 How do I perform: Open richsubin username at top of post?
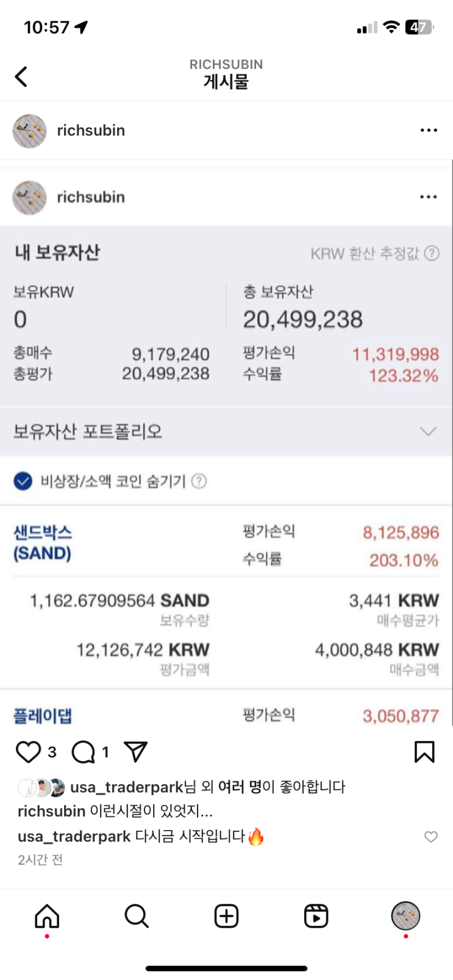click(91, 130)
